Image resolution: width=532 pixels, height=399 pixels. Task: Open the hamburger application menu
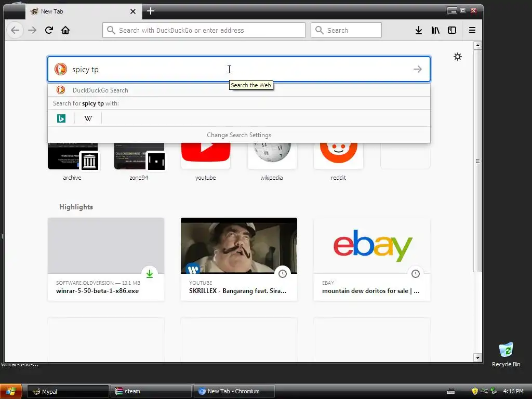pyautogui.click(x=472, y=30)
